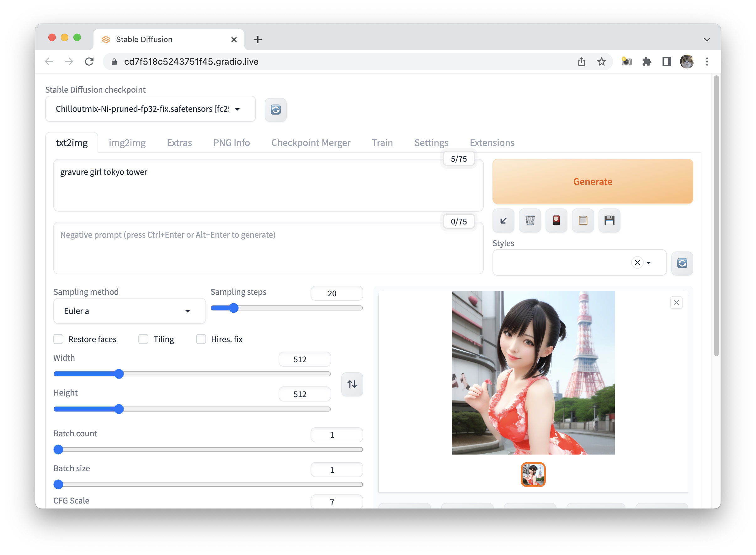Click the floppy disk save style icon

[609, 221]
